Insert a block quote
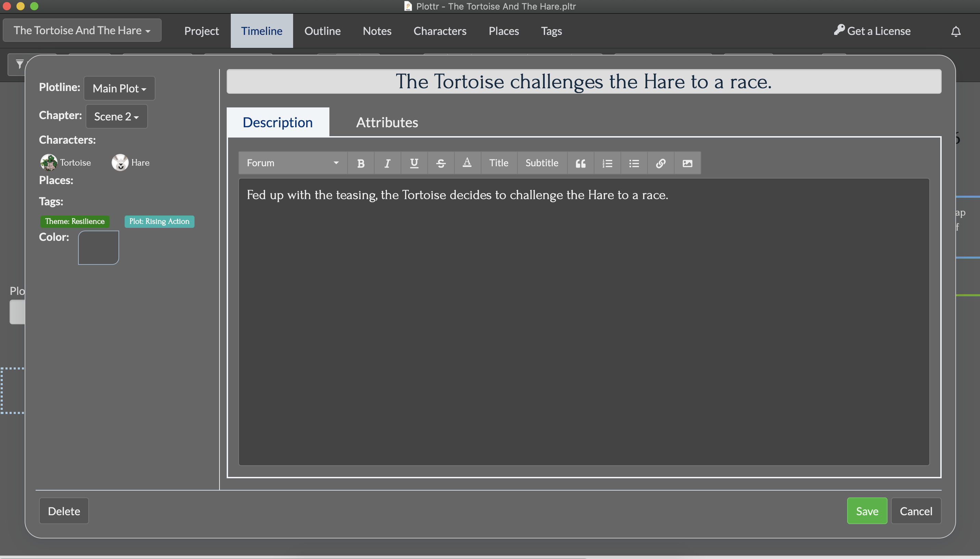This screenshot has height=559, width=980. 580,163
